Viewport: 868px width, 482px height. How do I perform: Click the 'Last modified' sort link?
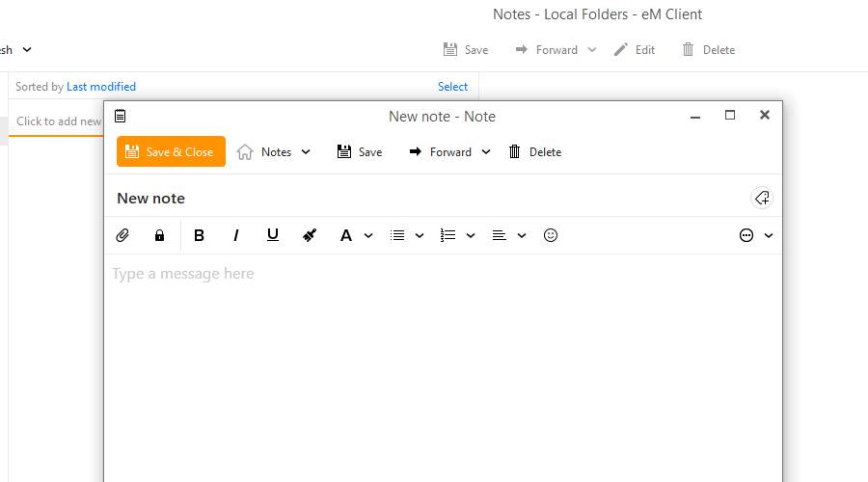101,87
